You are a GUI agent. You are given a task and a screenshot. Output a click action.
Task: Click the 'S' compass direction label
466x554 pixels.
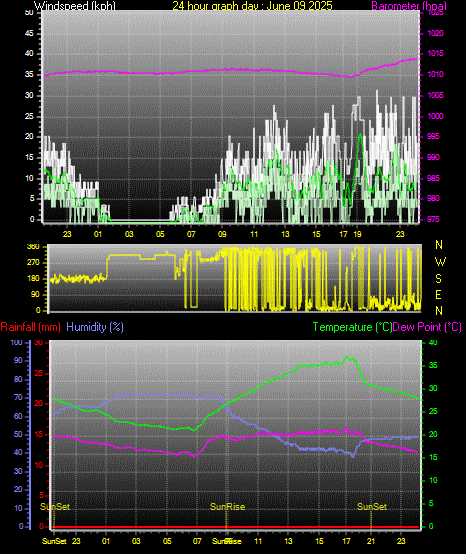(x=438, y=279)
